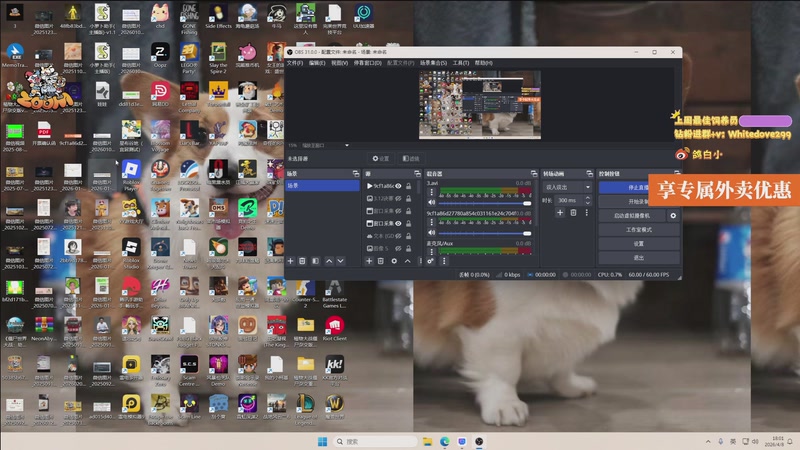Viewport: 800px width, 450px height.
Task: Remove the transition with the 转场动画 panel trash icon
Action: (x=573, y=213)
